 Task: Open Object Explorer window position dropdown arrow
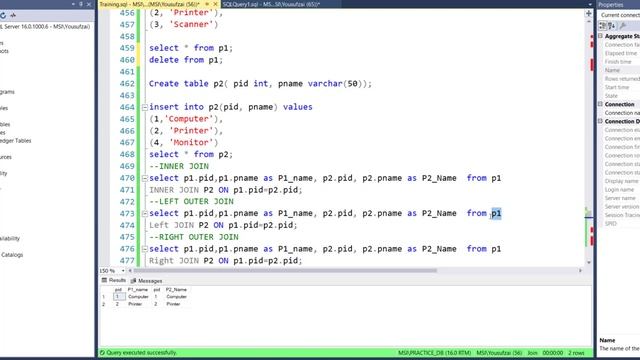click(73, 4)
